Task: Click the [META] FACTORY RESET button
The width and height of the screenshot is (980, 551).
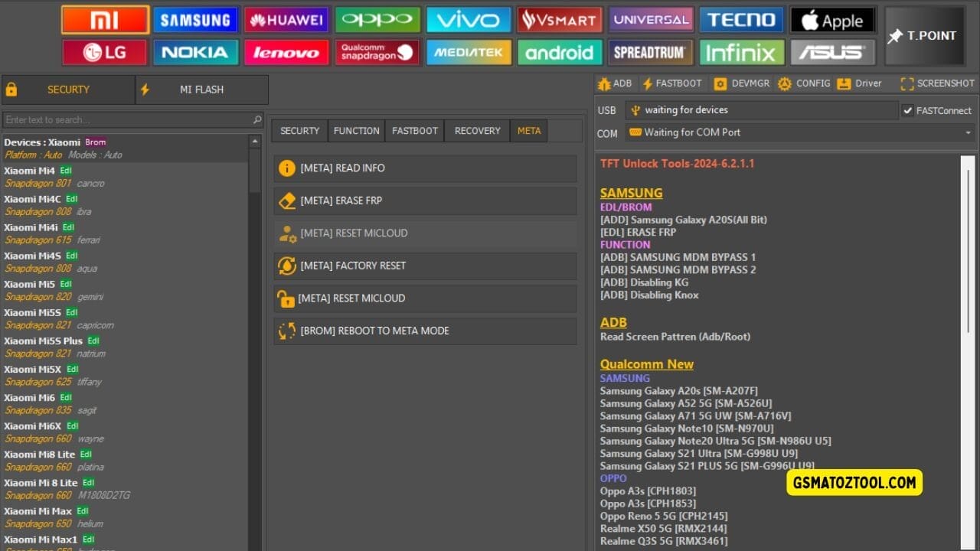Action: coord(425,266)
